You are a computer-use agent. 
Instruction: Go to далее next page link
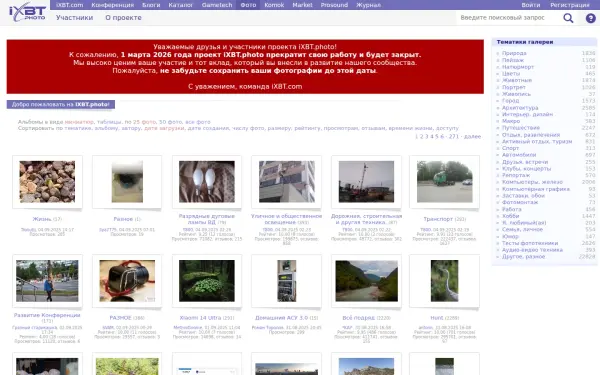pyautogui.click(x=472, y=137)
